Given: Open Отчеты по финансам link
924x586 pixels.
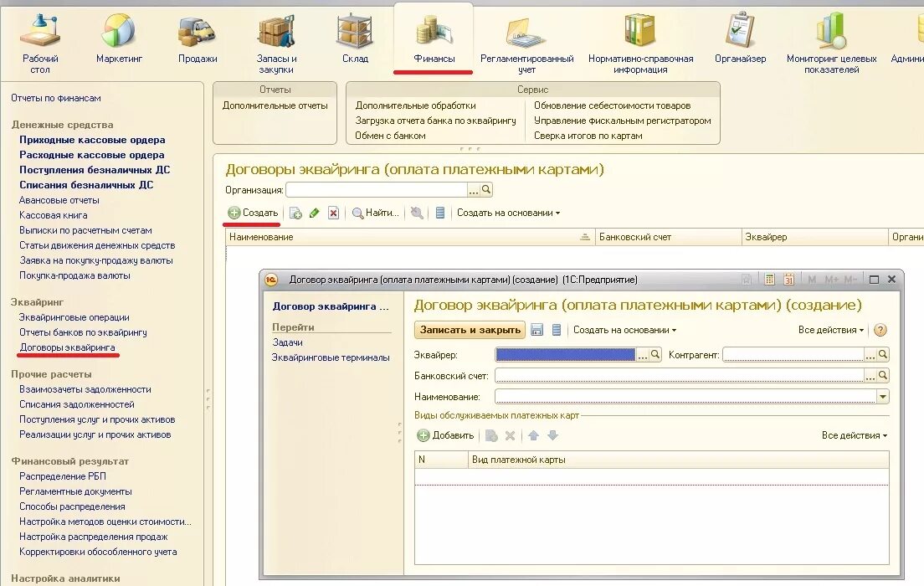Looking at the screenshot, I should 56,99.
